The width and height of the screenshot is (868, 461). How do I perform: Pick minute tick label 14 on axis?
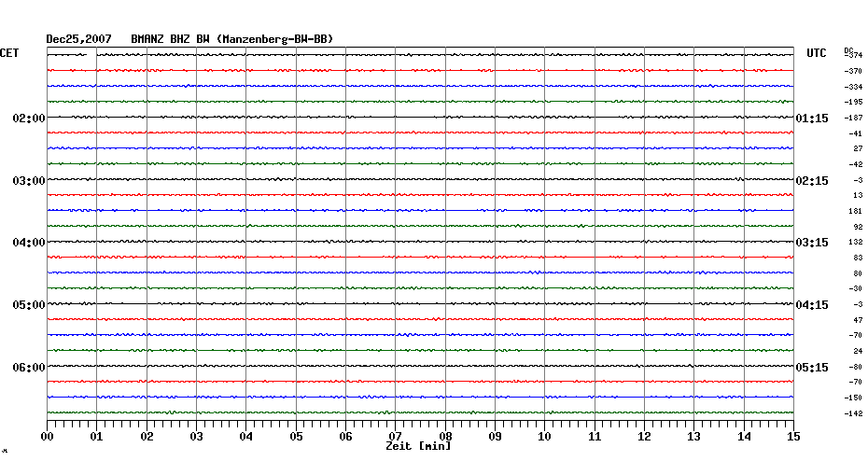(744, 437)
